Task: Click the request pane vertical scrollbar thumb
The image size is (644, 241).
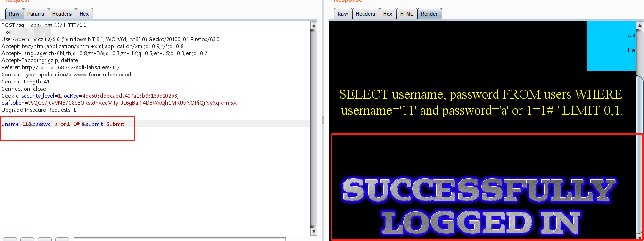Action: pyautogui.click(x=314, y=128)
